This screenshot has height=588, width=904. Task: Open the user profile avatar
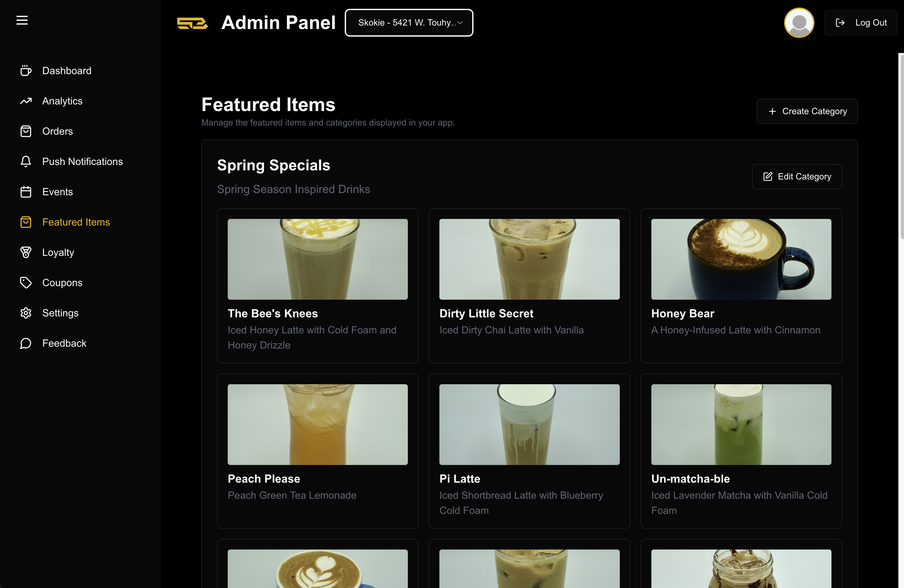tap(799, 23)
